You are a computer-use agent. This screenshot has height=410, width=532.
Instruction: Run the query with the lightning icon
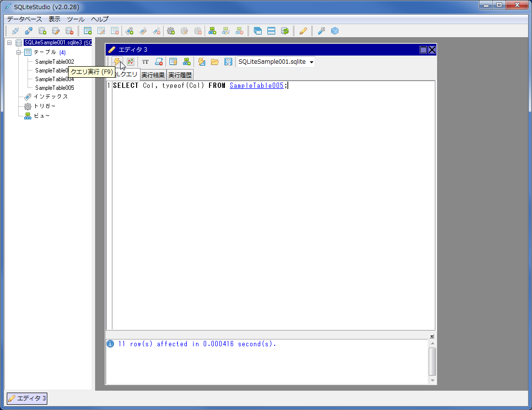pos(117,62)
